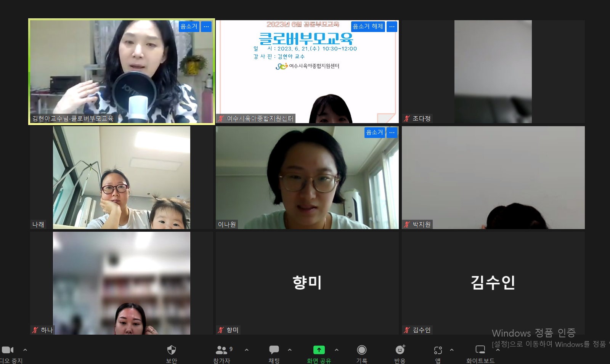Open Reactions smiley icon (반응)

click(400, 350)
